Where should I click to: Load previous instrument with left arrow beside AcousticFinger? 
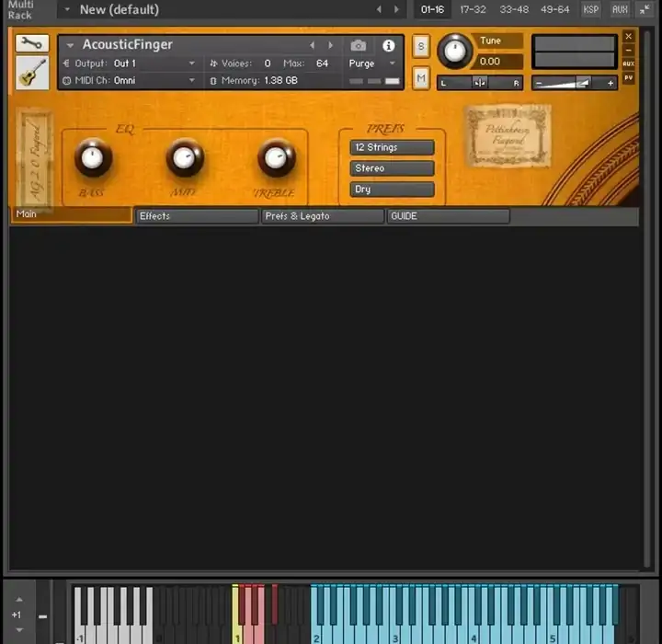[312, 45]
